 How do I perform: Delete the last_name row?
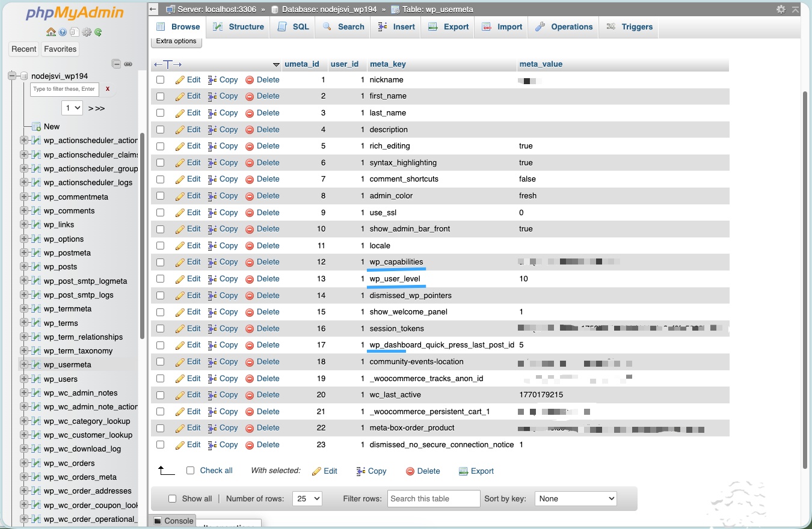[x=262, y=113]
